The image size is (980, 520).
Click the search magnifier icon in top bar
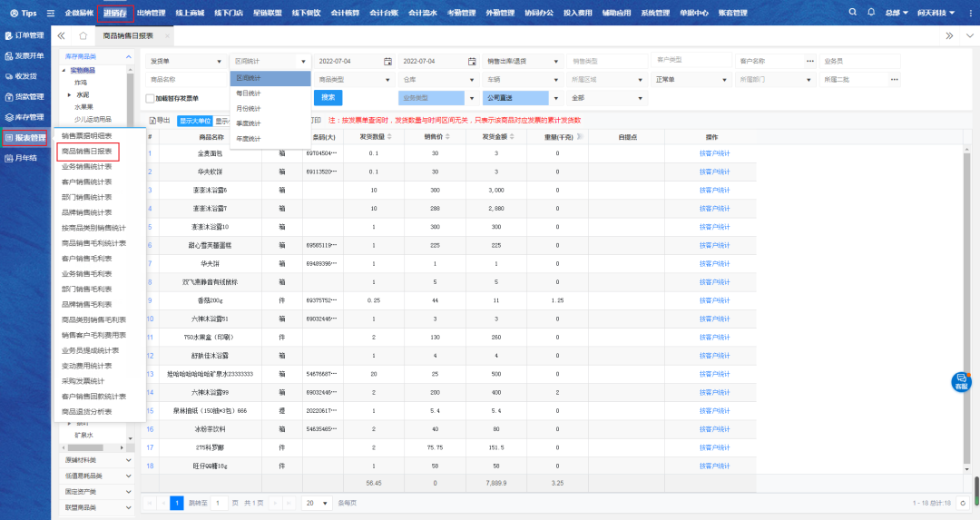[853, 13]
